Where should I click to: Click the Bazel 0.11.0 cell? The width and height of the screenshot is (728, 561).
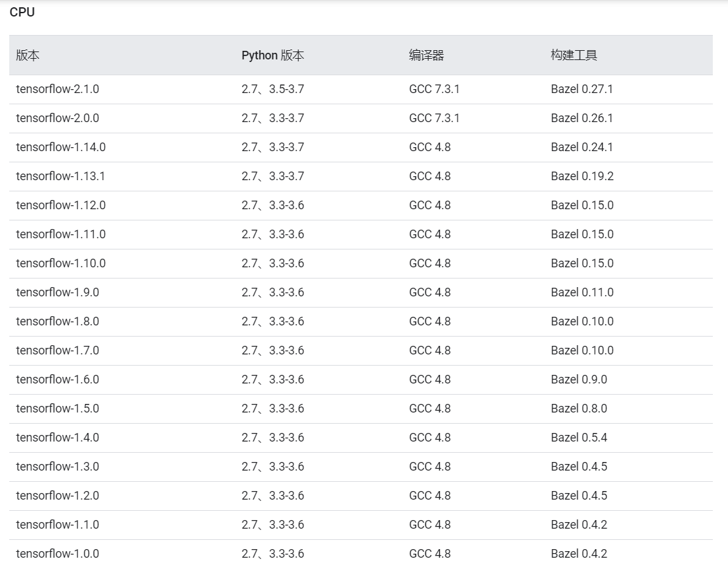click(x=582, y=292)
